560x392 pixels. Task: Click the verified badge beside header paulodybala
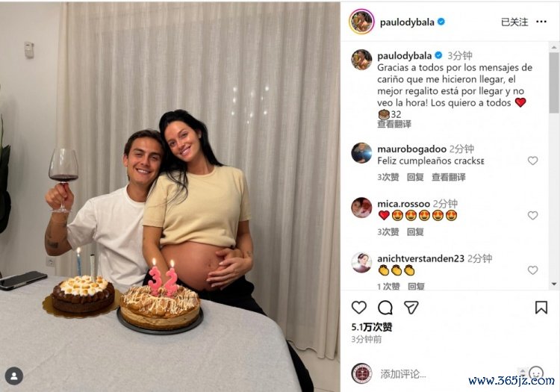pos(441,22)
